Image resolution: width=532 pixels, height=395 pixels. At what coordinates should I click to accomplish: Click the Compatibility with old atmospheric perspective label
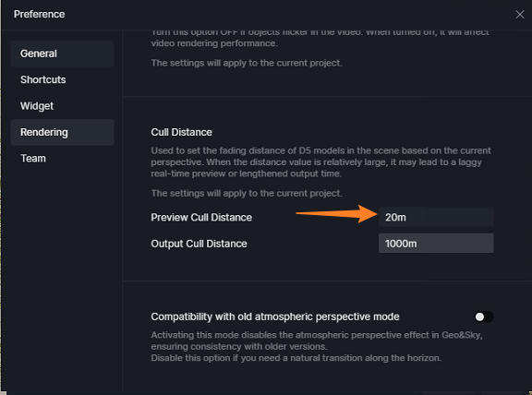[x=275, y=317]
